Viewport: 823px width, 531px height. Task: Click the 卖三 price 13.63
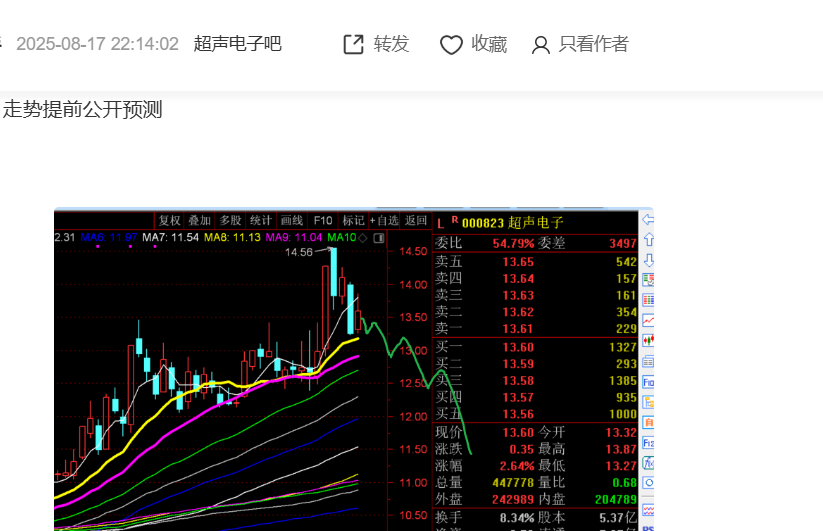click(518, 295)
